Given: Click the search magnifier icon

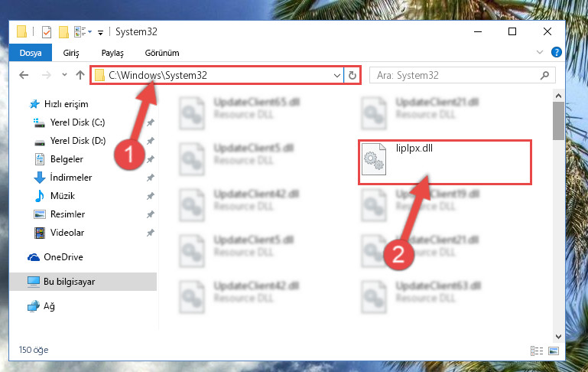Looking at the screenshot, I should coord(544,76).
